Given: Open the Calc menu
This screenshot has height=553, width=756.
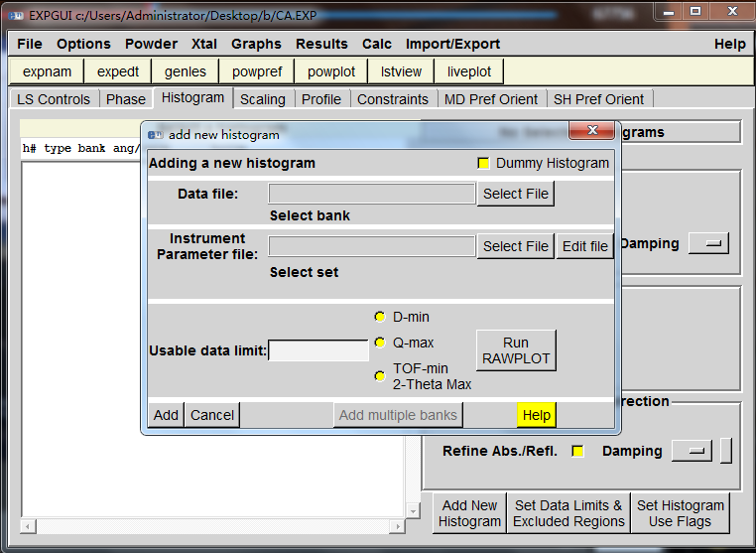Looking at the screenshot, I should 377,44.
